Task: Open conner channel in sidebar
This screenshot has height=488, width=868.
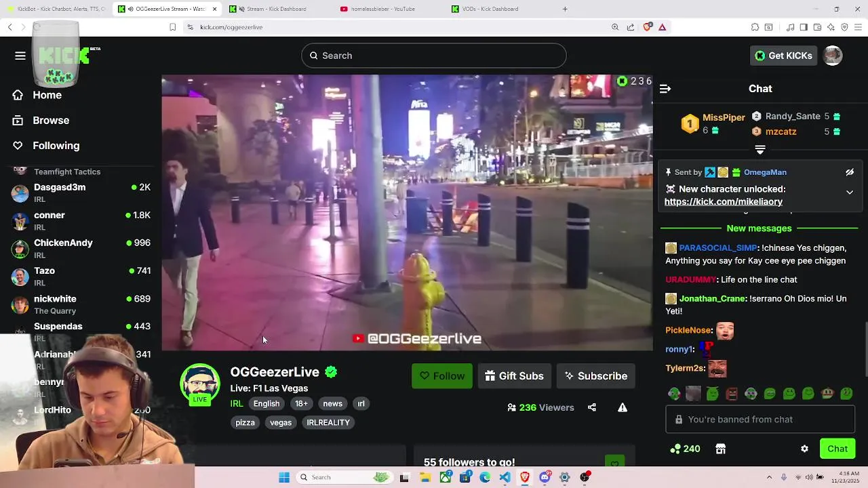Action: (81, 220)
